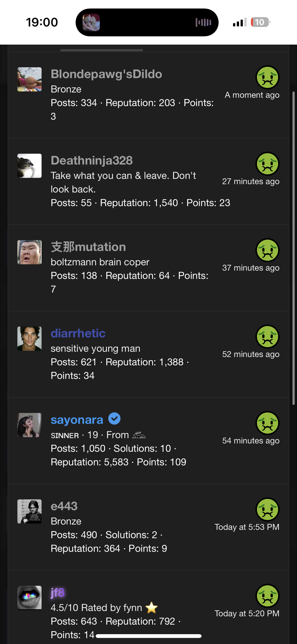Open the now-playing thumbnail in Dynamic Island

click(x=91, y=22)
